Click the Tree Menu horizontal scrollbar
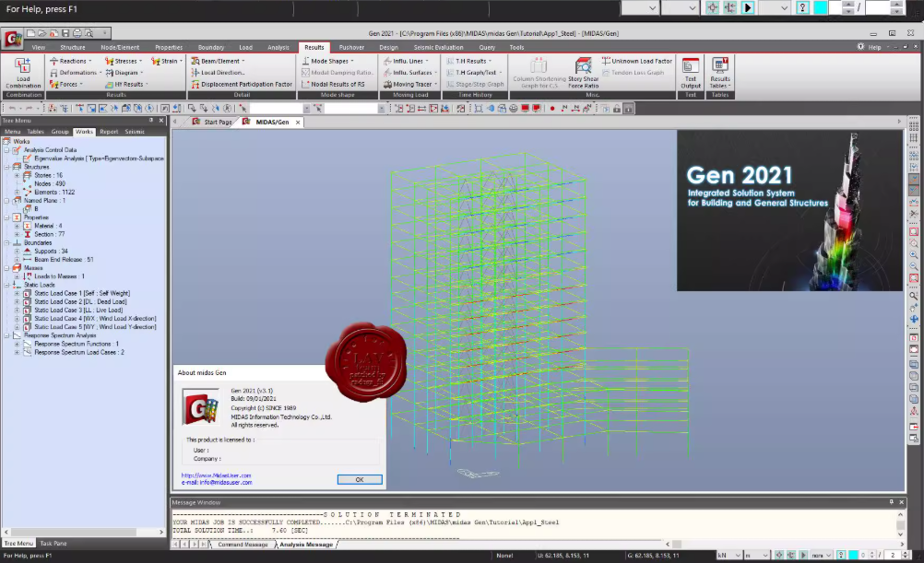This screenshot has height=563, width=924. coord(83,532)
